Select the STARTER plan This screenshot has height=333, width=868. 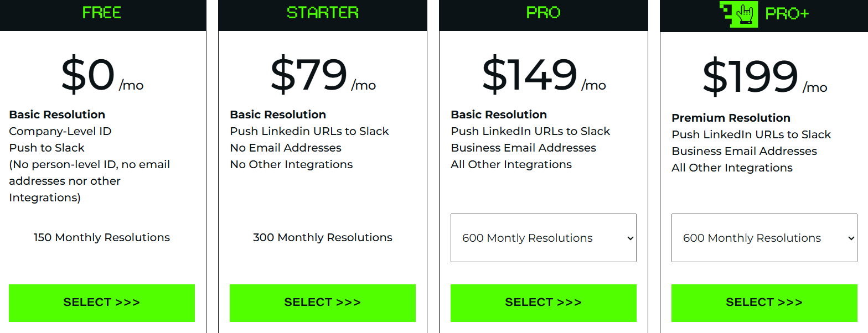[323, 303]
